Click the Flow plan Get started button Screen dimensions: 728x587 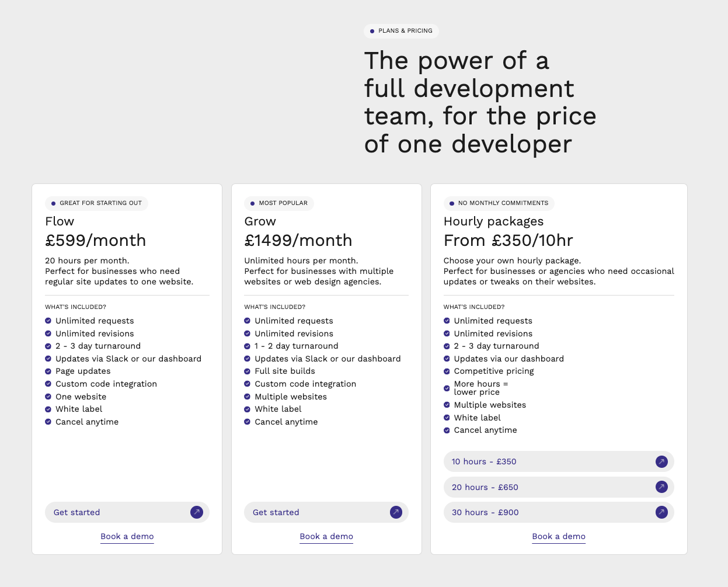pos(127,512)
